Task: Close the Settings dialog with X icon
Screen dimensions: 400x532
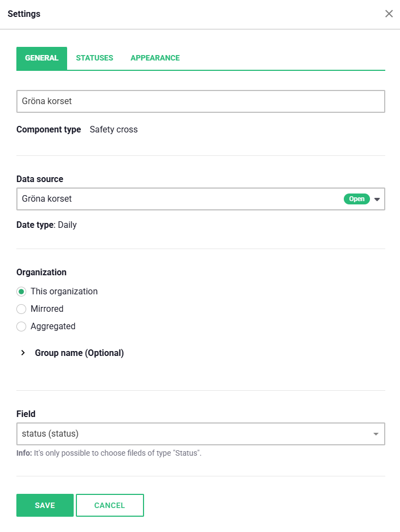Action: [x=389, y=14]
